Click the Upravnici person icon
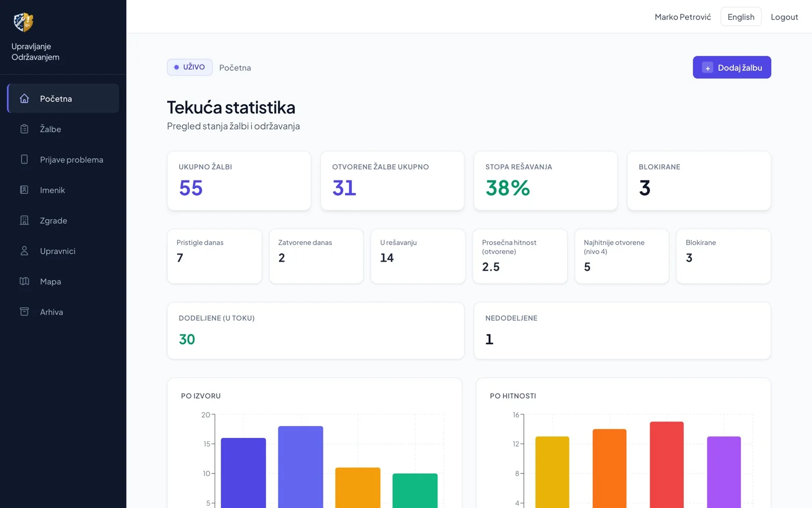 [x=24, y=251]
